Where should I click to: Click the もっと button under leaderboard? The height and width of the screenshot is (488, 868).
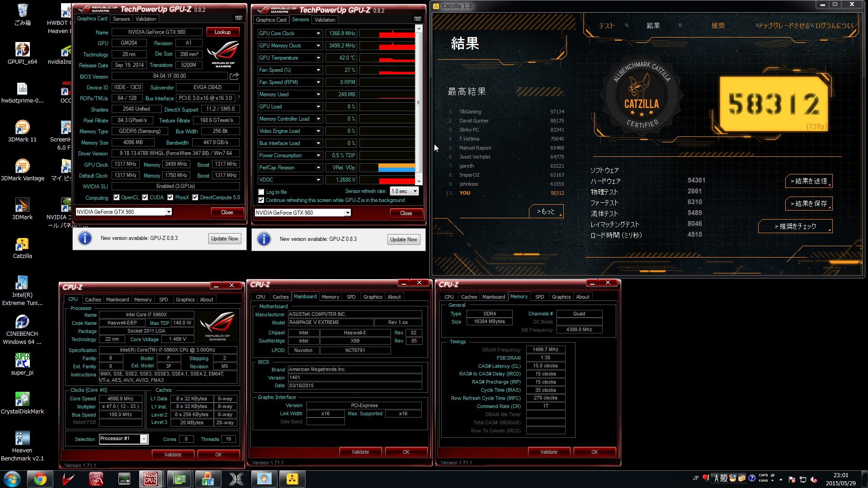tap(546, 211)
